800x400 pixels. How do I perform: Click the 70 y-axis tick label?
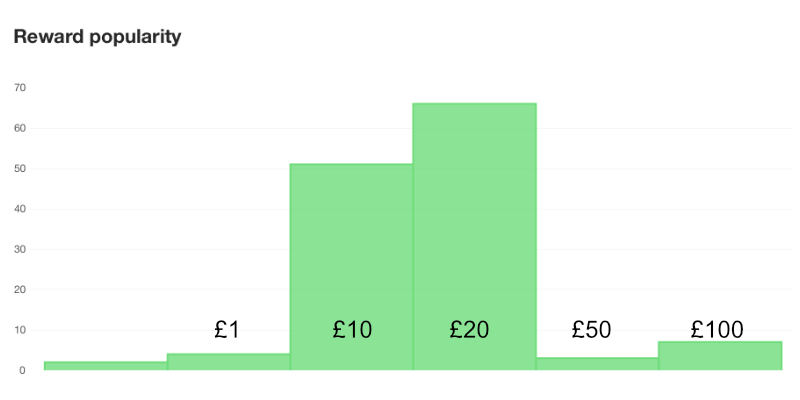click(x=20, y=88)
